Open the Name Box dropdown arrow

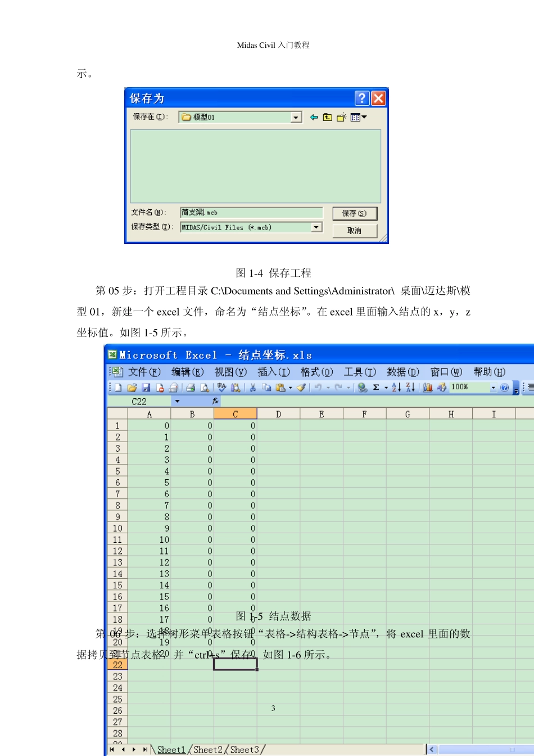[177, 401]
